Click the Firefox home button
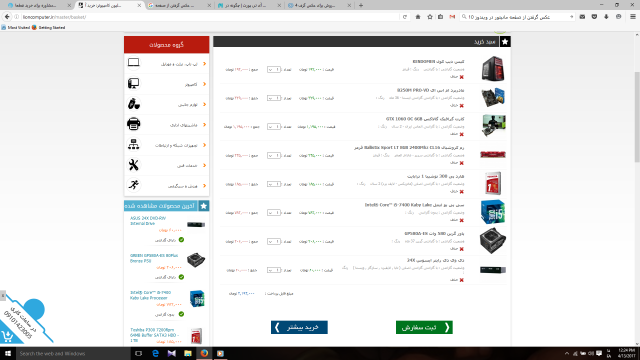The width and height of the screenshot is (640, 360). [418, 17]
